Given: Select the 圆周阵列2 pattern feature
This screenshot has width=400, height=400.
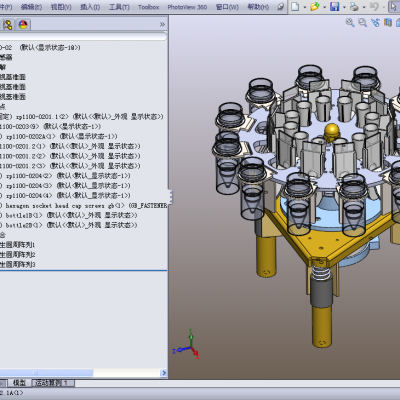Looking at the screenshot, I should (x=18, y=255).
